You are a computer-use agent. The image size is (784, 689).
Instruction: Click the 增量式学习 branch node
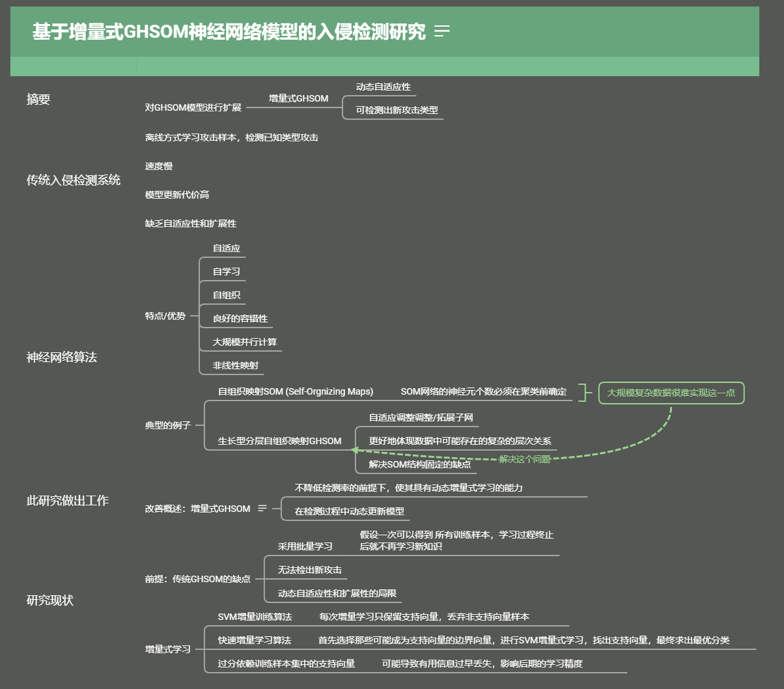tap(168, 649)
